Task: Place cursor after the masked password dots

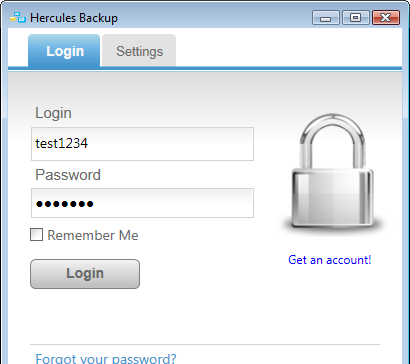Action: (95, 203)
